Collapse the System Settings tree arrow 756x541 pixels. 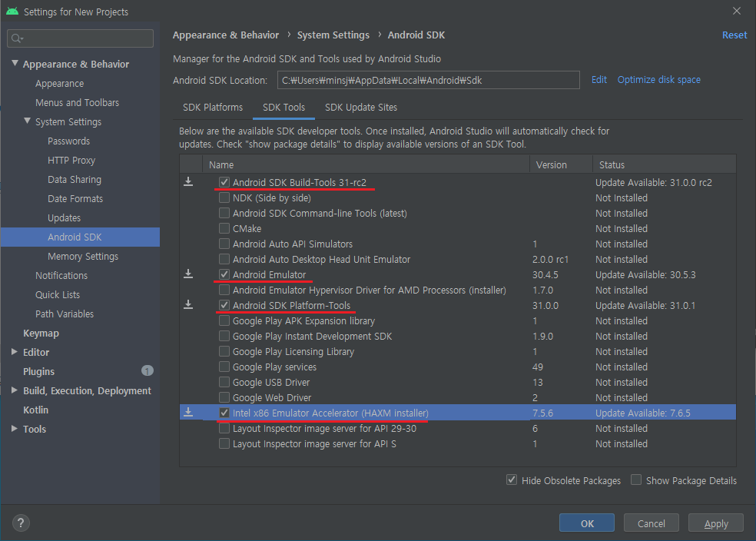(28, 121)
